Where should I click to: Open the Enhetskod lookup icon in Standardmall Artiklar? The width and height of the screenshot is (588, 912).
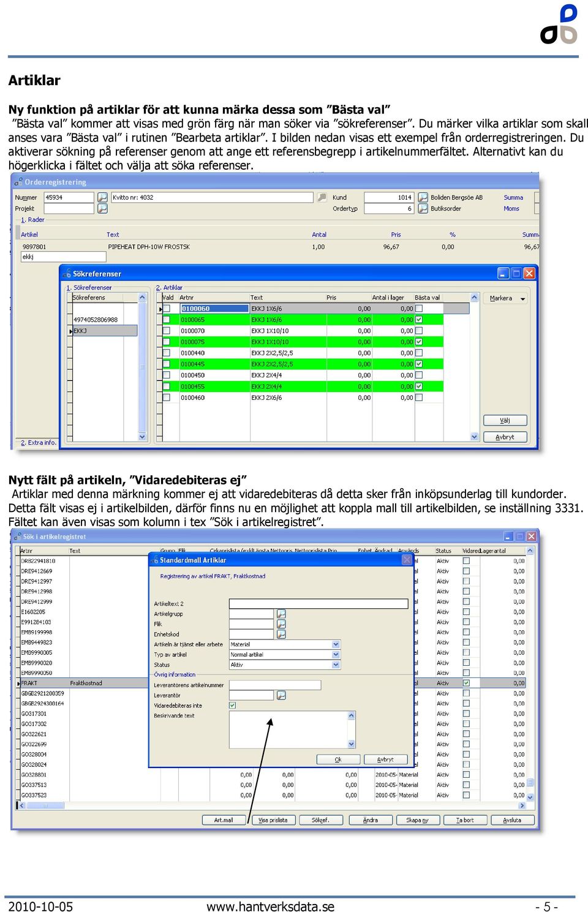tap(281, 634)
